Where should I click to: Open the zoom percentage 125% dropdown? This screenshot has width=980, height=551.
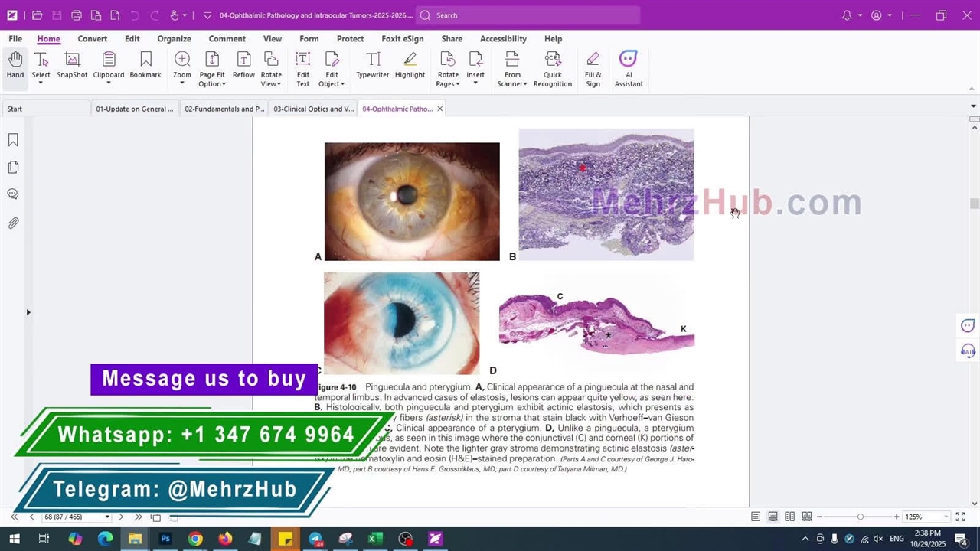(x=925, y=517)
